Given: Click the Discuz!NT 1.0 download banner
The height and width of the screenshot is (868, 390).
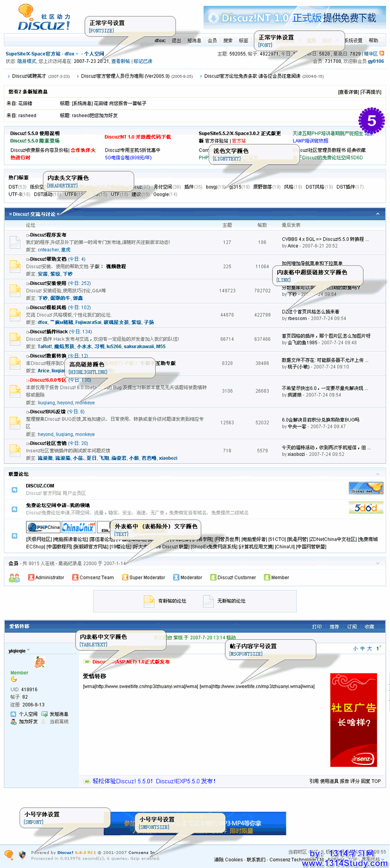Looking at the screenshot, I should point(294,18).
